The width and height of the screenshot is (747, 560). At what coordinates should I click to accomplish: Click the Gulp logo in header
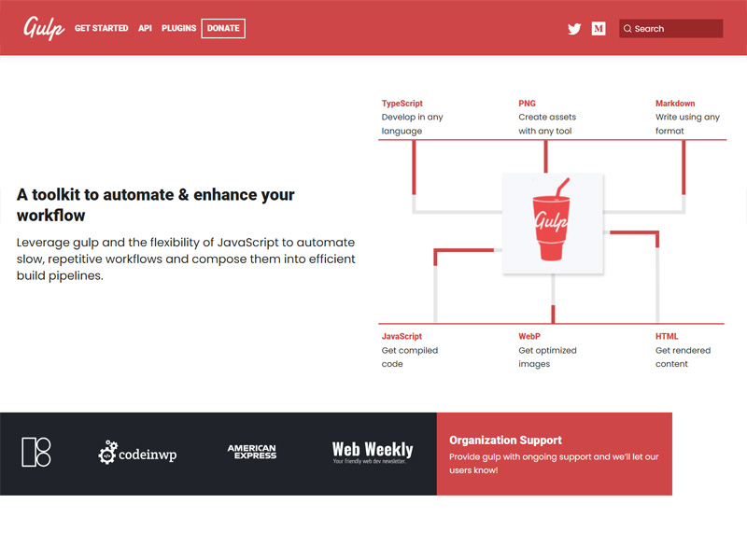44,28
